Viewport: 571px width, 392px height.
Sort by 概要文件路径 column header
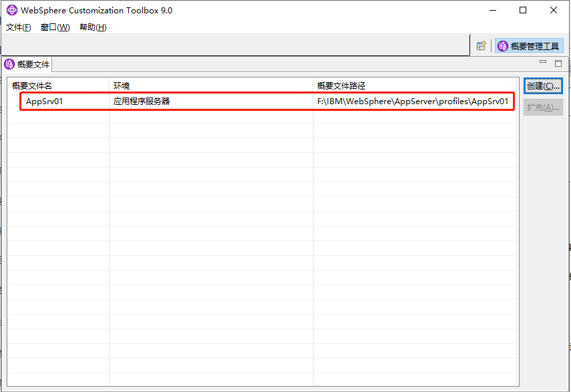pos(415,85)
